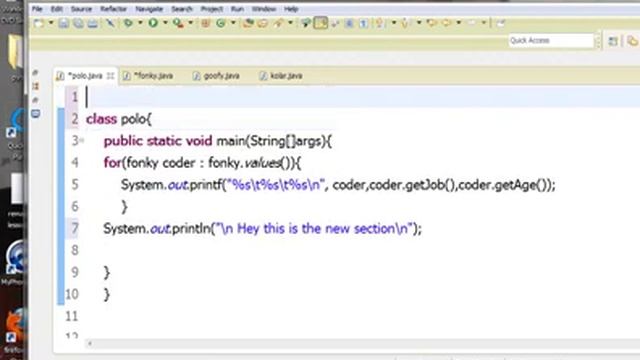Click the Next Annotation icon
640x360 pixels.
380,23
